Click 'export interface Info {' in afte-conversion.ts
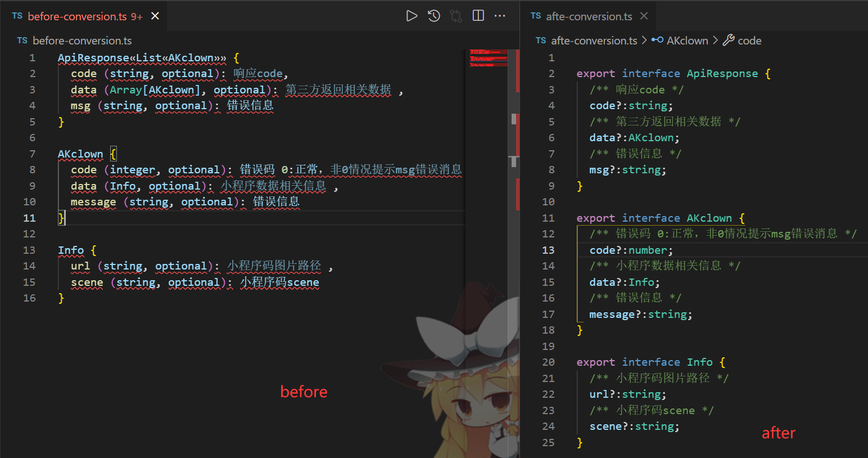The height and width of the screenshot is (458, 868). click(x=651, y=362)
